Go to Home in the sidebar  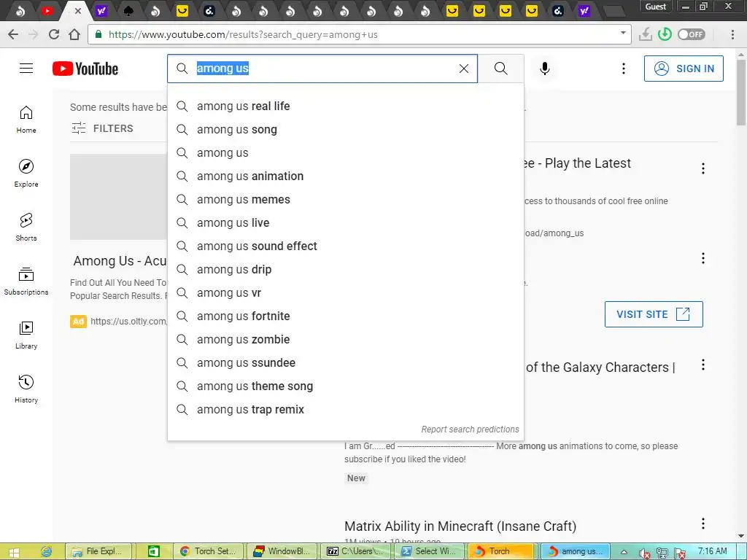[26, 119]
